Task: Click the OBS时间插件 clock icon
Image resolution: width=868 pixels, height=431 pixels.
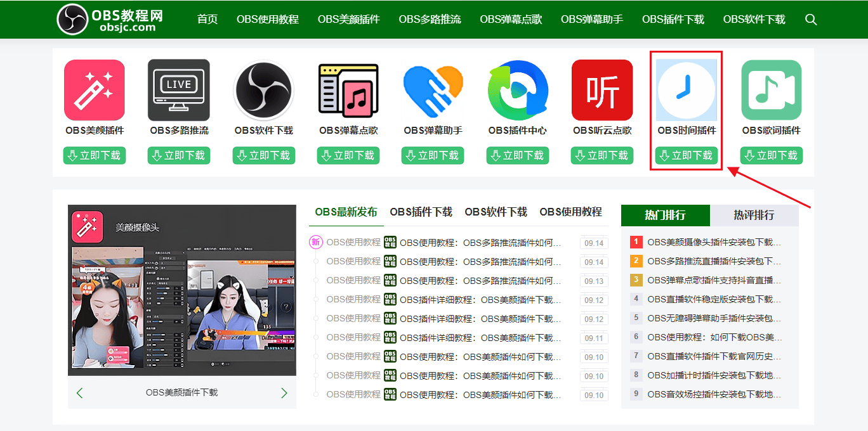Action: 686,89
